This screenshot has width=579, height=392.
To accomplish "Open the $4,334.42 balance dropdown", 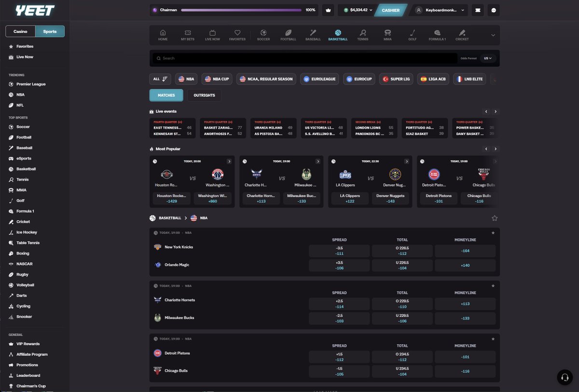I will tap(358, 10).
